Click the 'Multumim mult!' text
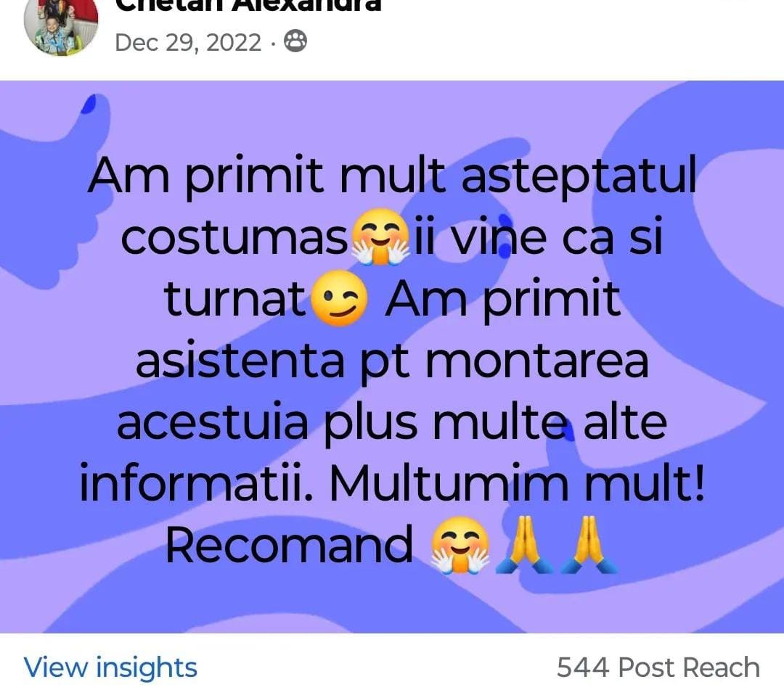Screen dimensions: 784x690 [x=517, y=483]
